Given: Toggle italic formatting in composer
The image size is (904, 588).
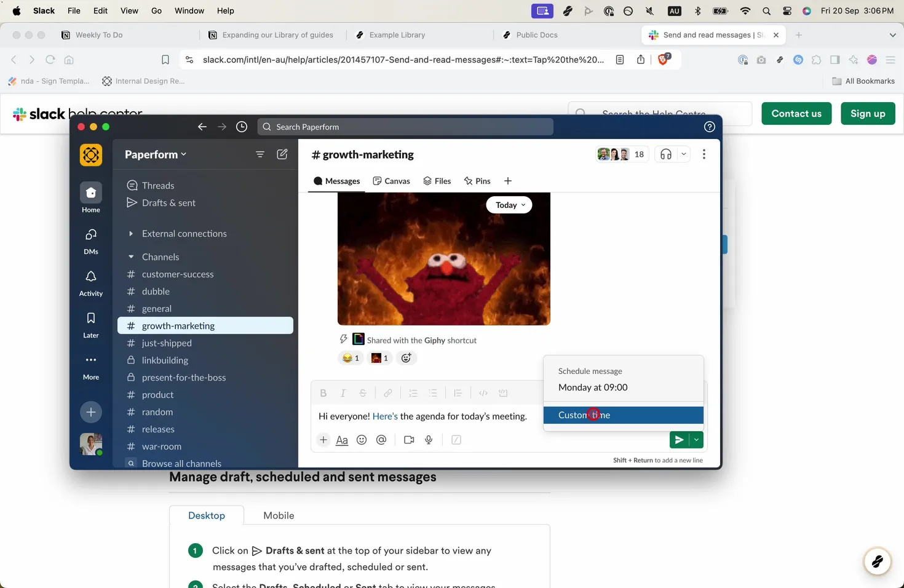Looking at the screenshot, I should point(343,393).
